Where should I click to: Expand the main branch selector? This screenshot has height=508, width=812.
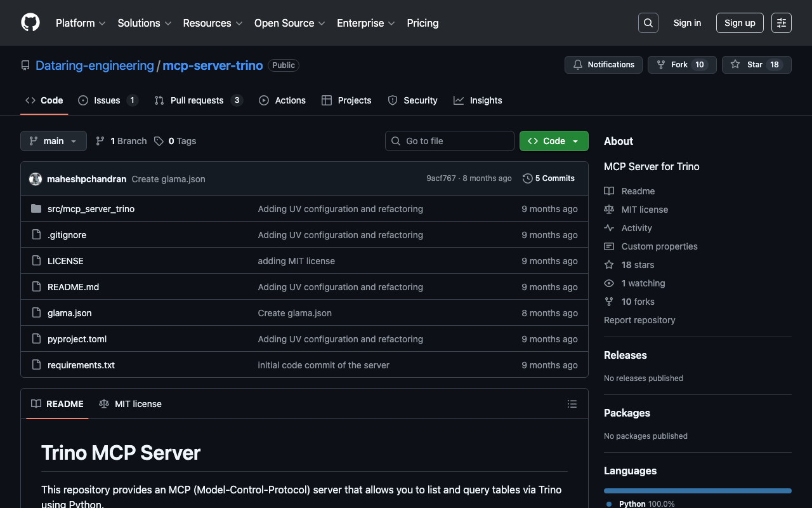click(53, 141)
